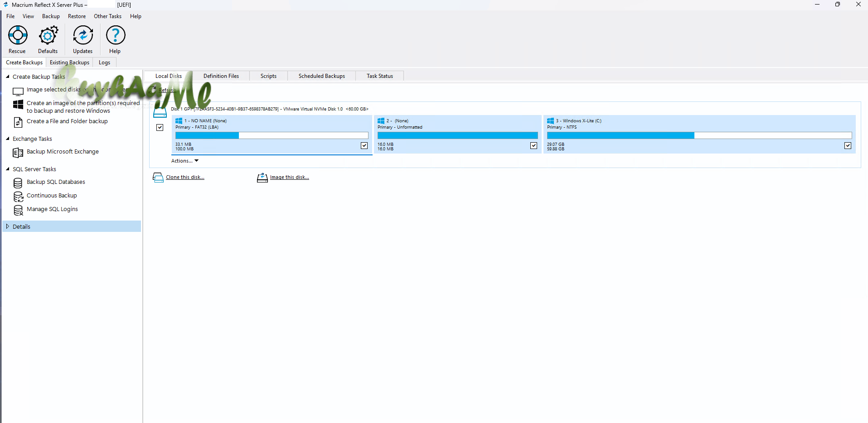Switch to the Scripts tab
The height and width of the screenshot is (423, 868).
click(x=268, y=76)
